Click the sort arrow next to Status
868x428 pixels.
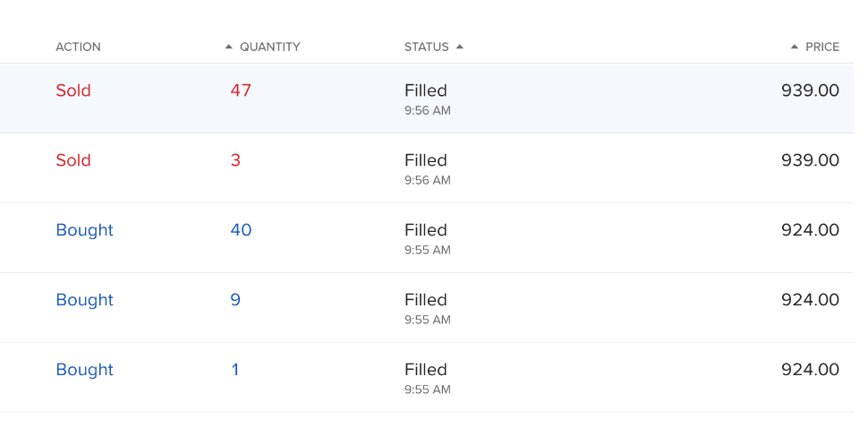coord(460,47)
